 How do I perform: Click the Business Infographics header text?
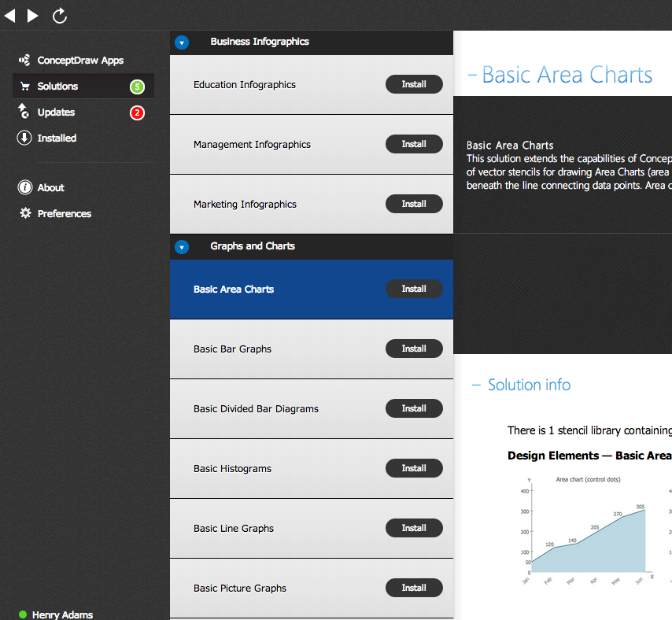tap(260, 42)
